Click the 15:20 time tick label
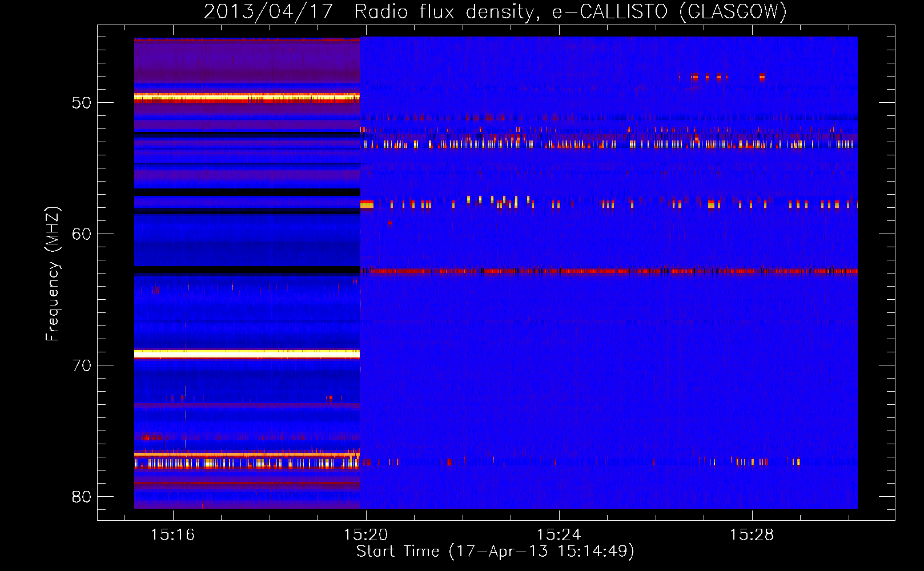This screenshot has width=924, height=571. pos(365,535)
